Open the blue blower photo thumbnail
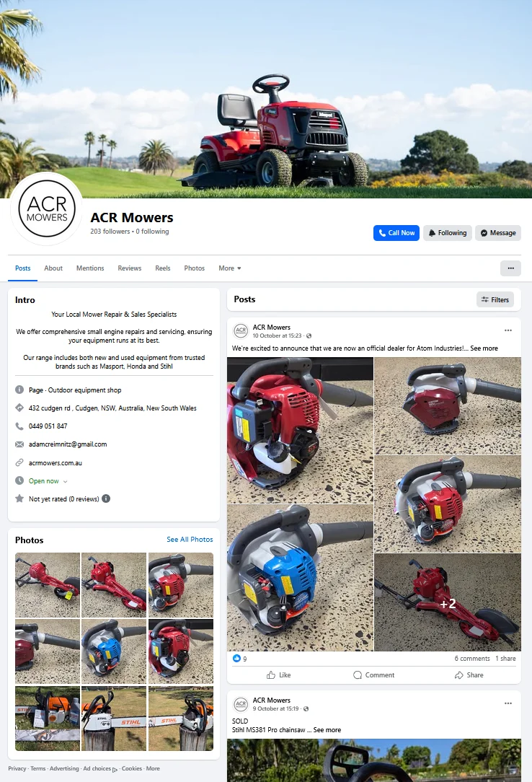Screen dimensions: 532x782 [x=114, y=651]
